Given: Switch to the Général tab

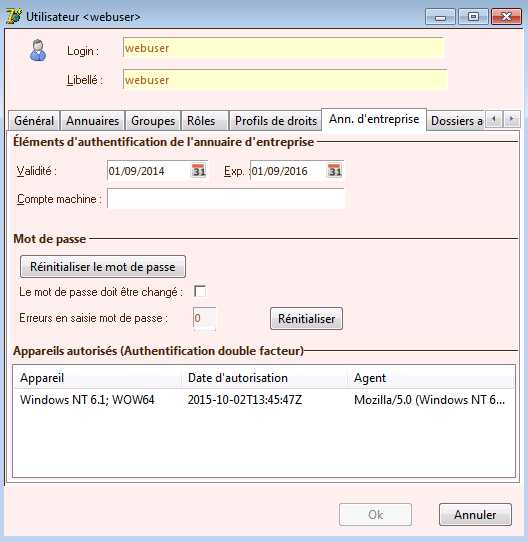Looking at the screenshot, I should tap(34, 121).
